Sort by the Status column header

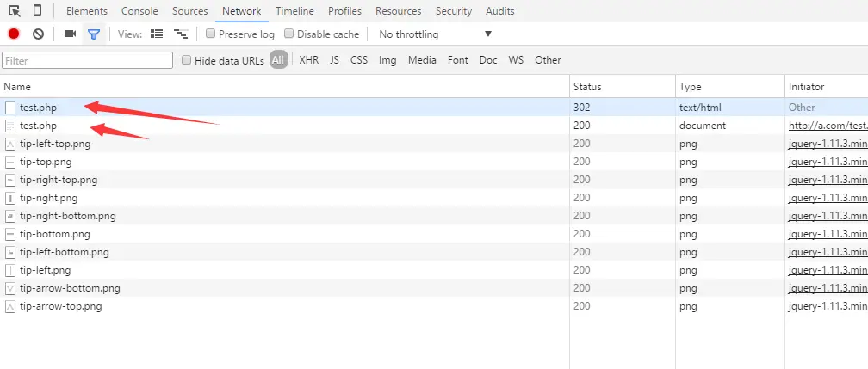pyautogui.click(x=623, y=87)
